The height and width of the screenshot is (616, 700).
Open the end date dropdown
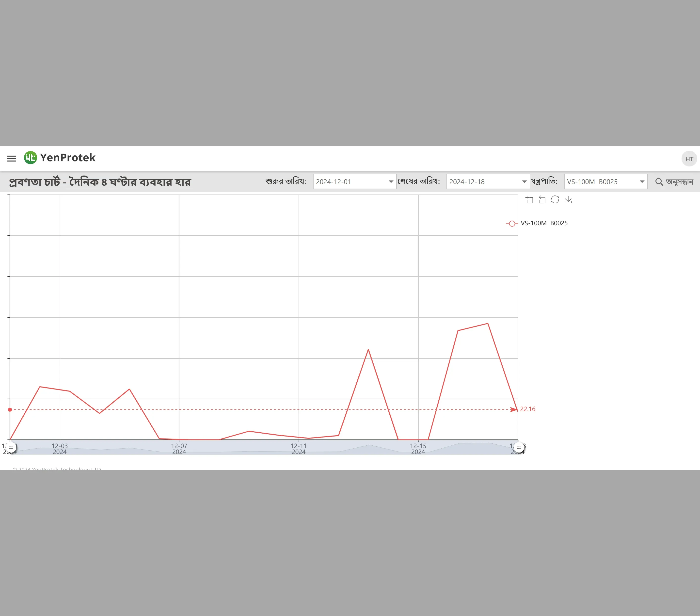524,182
